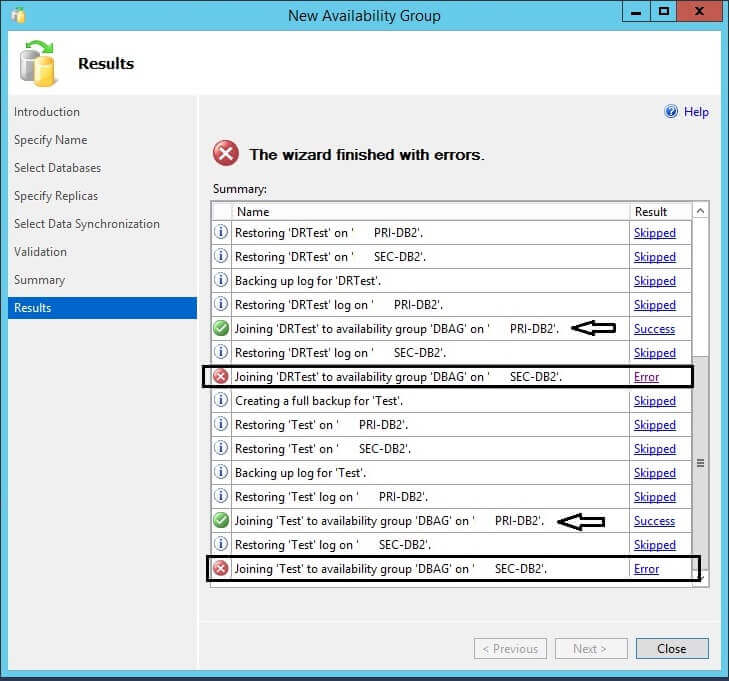Go to the Validation page
The width and height of the screenshot is (729, 681).
40,252
